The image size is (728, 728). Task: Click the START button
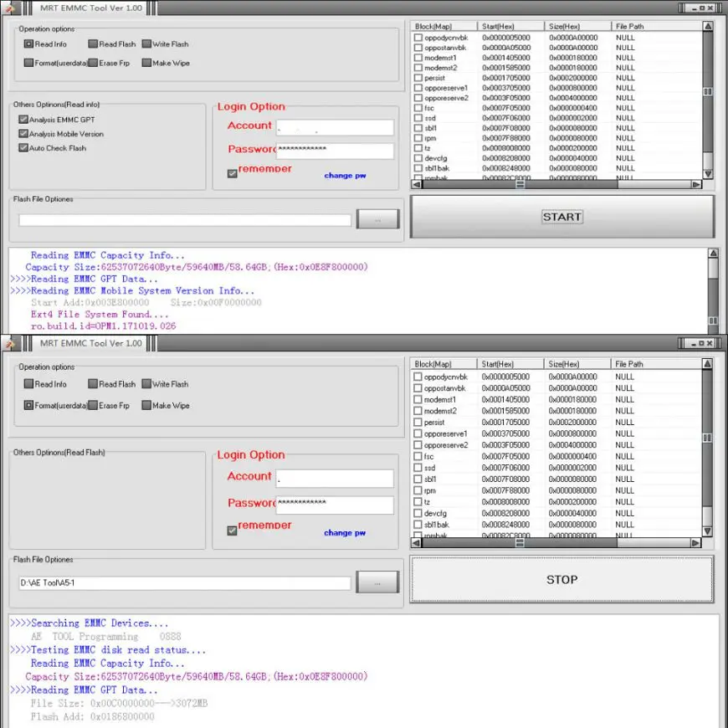coord(561,217)
